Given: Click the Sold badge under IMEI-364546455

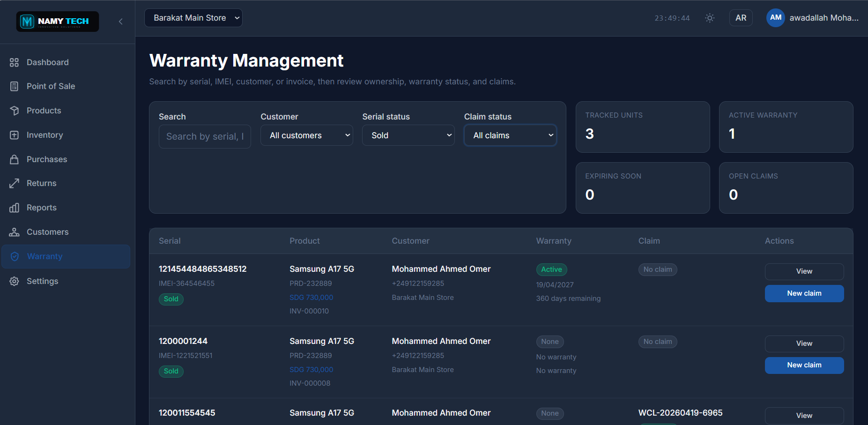Looking at the screenshot, I should [171, 299].
